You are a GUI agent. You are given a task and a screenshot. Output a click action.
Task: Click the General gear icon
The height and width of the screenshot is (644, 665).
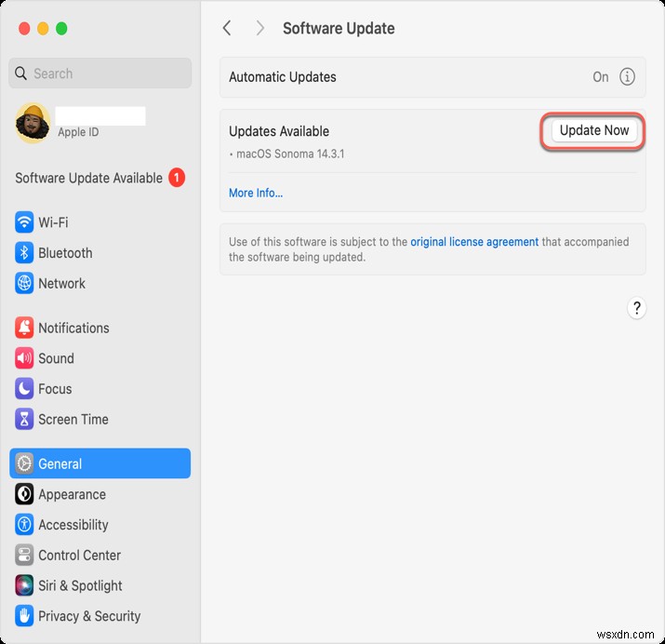point(24,463)
